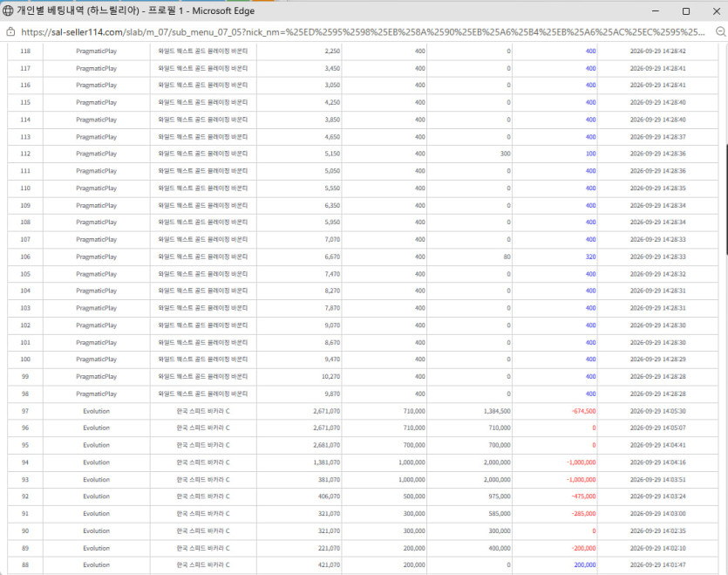The height and width of the screenshot is (575, 728).
Task: Click timestamp 2026-09-29 14:28:42
Action: [x=657, y=51]
